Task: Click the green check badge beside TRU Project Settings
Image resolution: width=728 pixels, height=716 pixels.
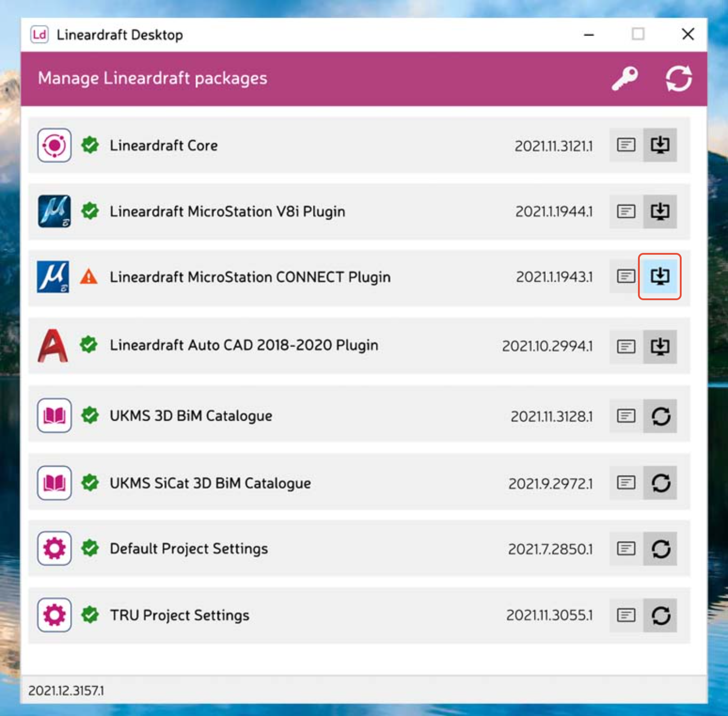Action: (90, 615)
